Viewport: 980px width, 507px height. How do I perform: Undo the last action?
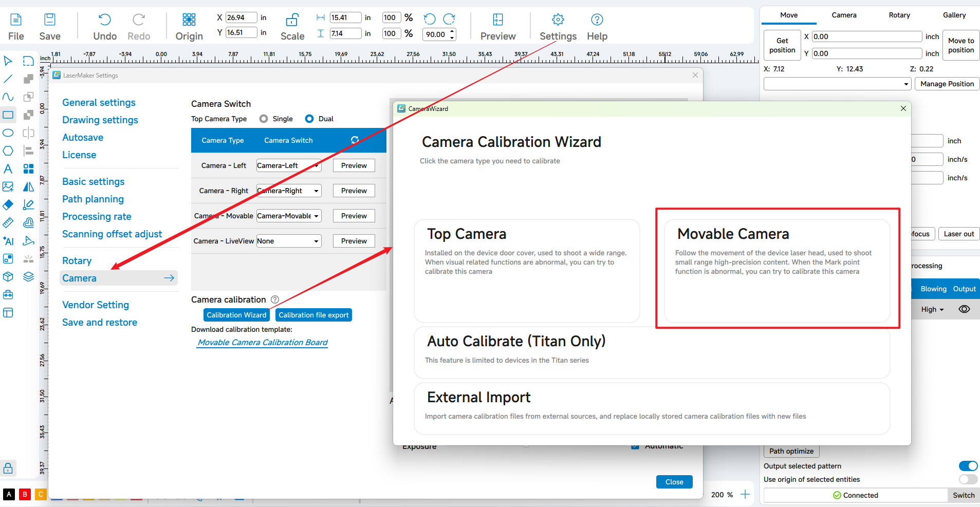tap(105, 20)
